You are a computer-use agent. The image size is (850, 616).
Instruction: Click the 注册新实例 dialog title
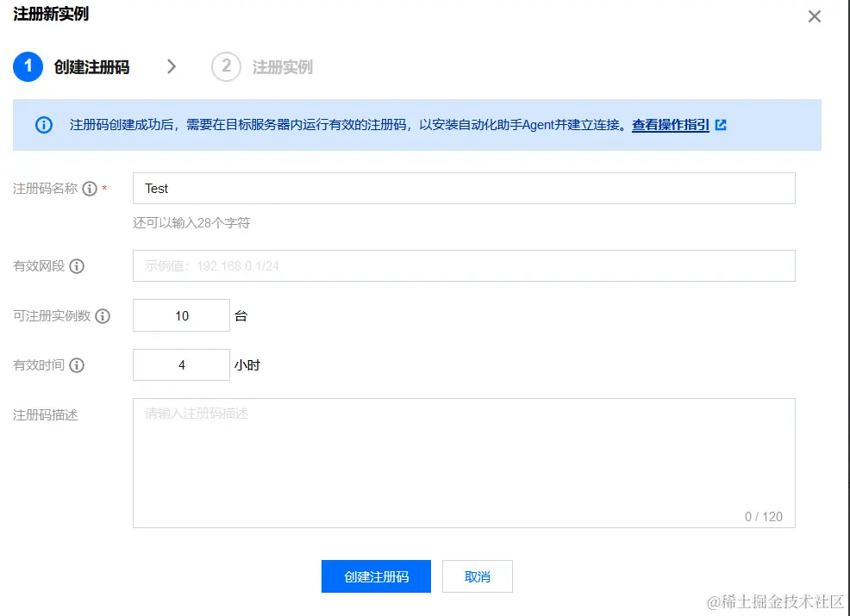tap(51, 14)
